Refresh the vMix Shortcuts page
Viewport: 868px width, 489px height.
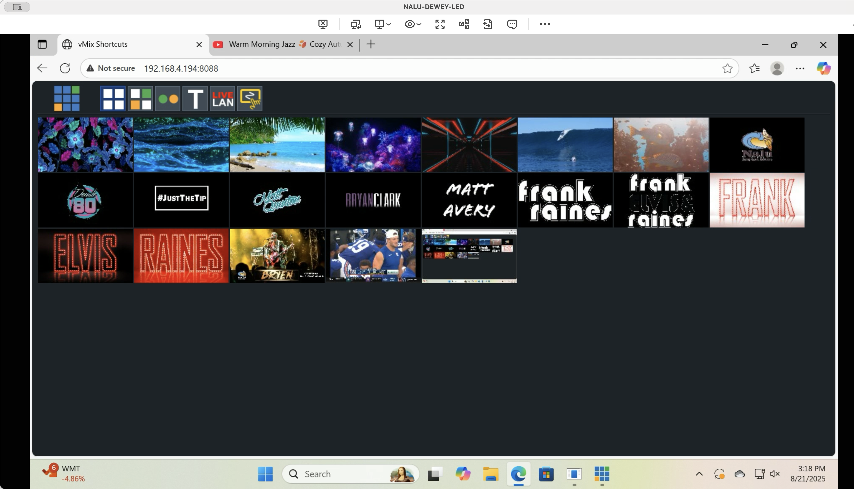65,68
